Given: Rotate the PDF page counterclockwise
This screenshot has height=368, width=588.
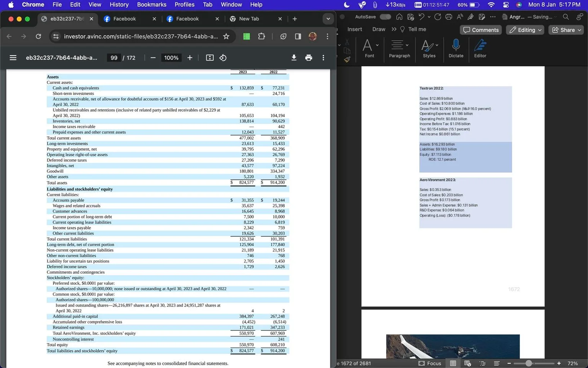Looking at the screenshot, I should click(223, 58).
